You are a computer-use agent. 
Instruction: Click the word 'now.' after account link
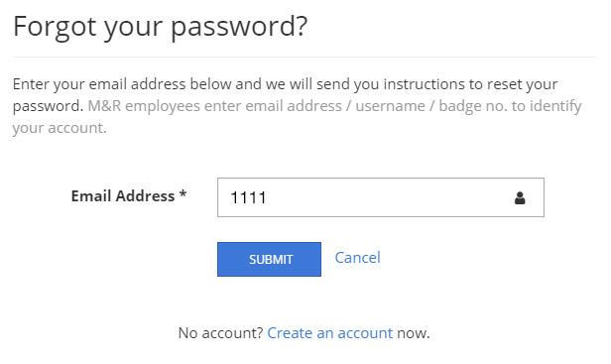[413, 333]
